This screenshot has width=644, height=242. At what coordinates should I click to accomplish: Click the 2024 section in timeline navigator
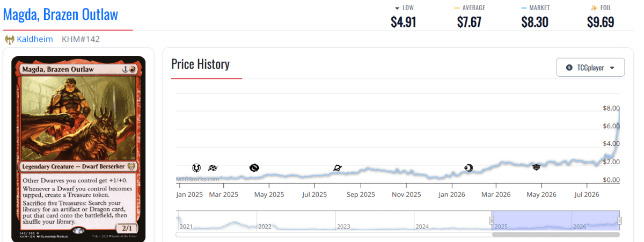pyautogui.click(x=453, y=221)
